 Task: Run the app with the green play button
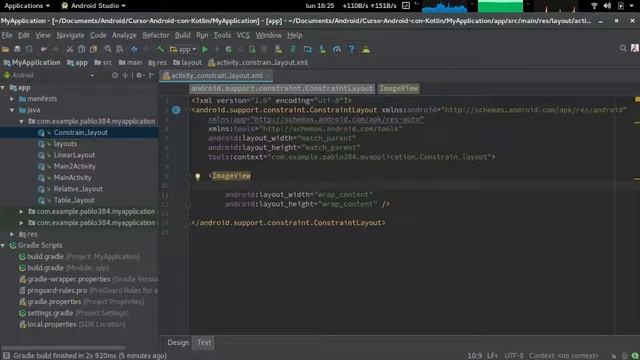(x=205, y=49)
